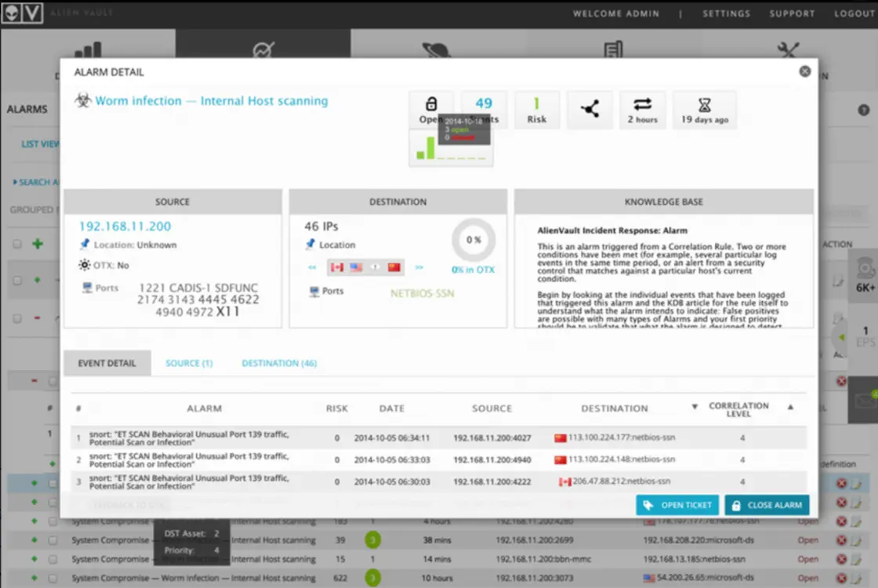Click the Open lock status icon
878x588 pixels.
(x=430, y=103)
